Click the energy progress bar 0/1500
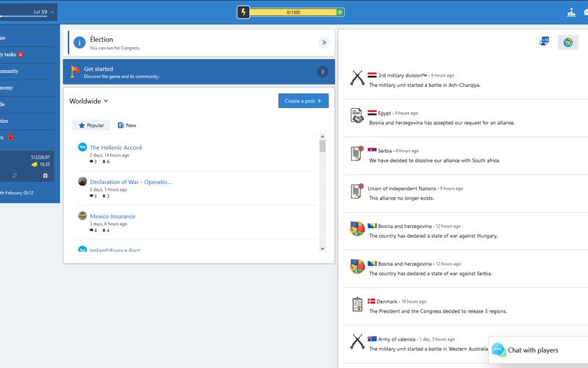Screen dimensions: 588x368 [x=293, y=12]
